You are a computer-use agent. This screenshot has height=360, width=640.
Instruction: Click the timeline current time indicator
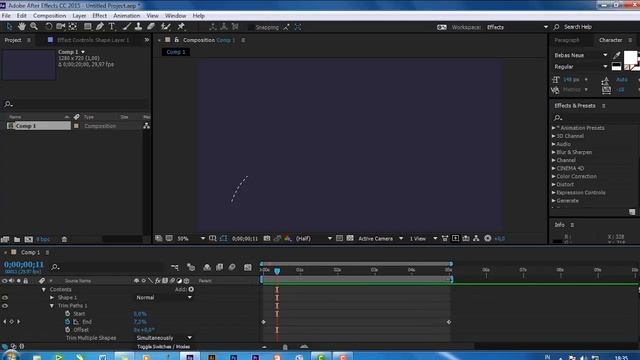pos(277,271)
